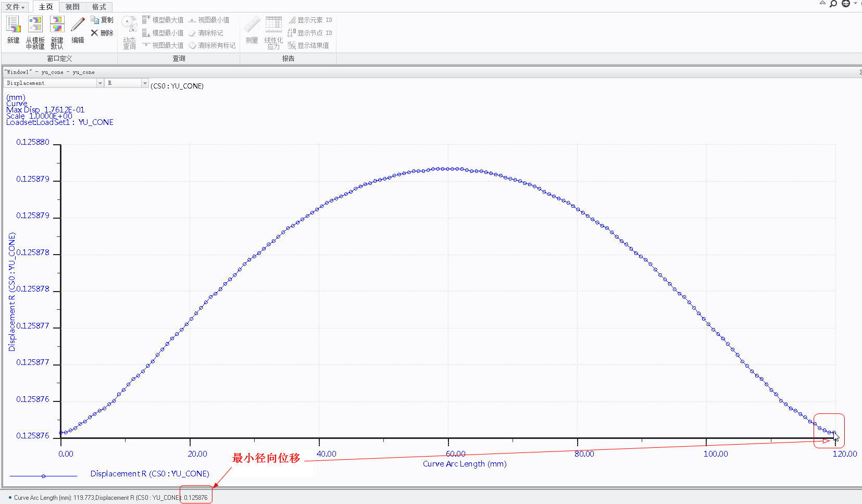Click 清除标记 eraser button
This screenshot has height=504, width=862.
tap(206, 33)
